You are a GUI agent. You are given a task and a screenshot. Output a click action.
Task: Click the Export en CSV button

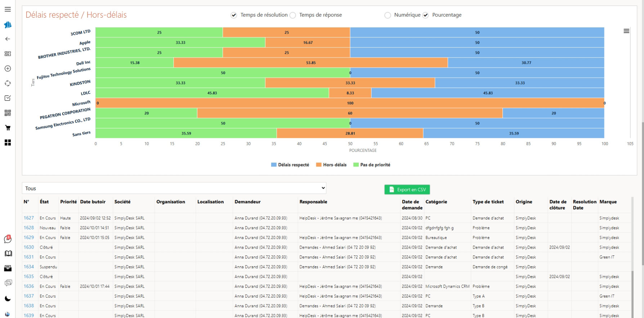pos(407,190)
